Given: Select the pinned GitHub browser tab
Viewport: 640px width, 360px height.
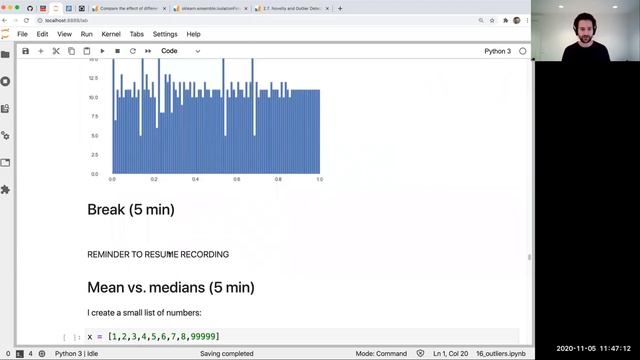Looking at the screenshot, I should tap(30, 8).
